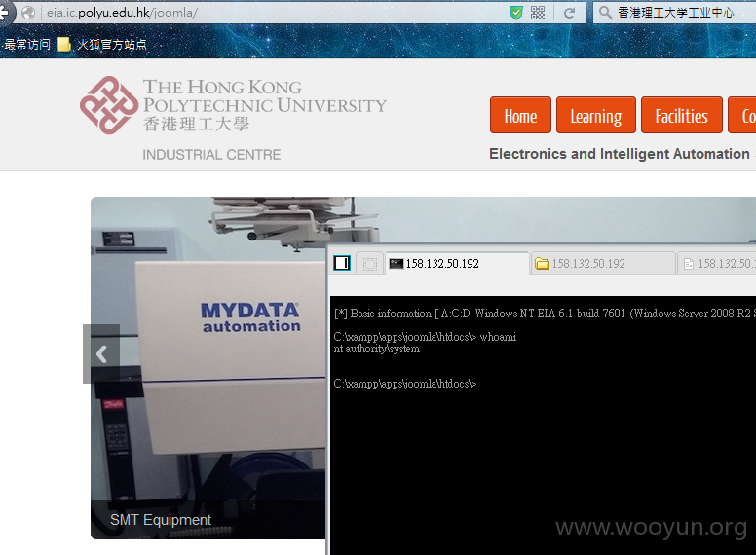Image resolution: width=756 pixels, height=555 pixels.
Task: Click the PolyU knot logo
Action: click(109, 105)
